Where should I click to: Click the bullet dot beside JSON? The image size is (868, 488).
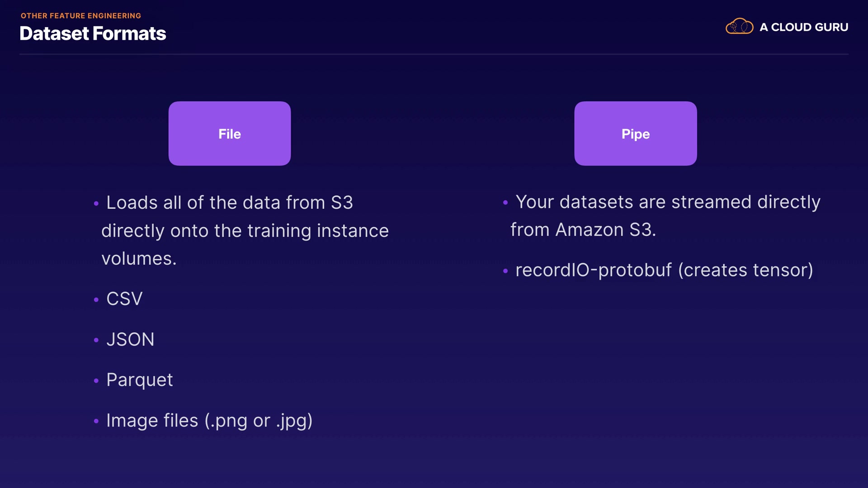pos(96,340)
